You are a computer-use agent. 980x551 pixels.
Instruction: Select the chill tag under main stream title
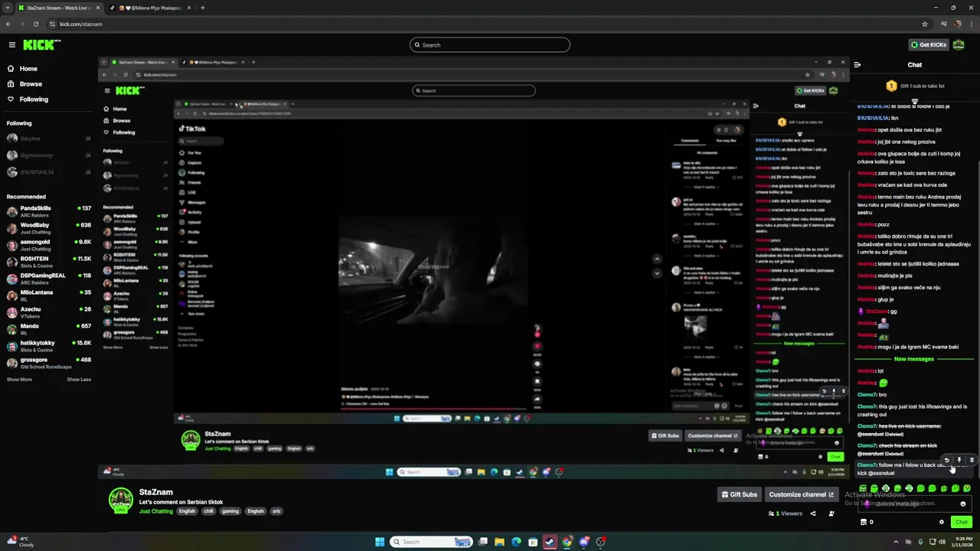point(208,511)
